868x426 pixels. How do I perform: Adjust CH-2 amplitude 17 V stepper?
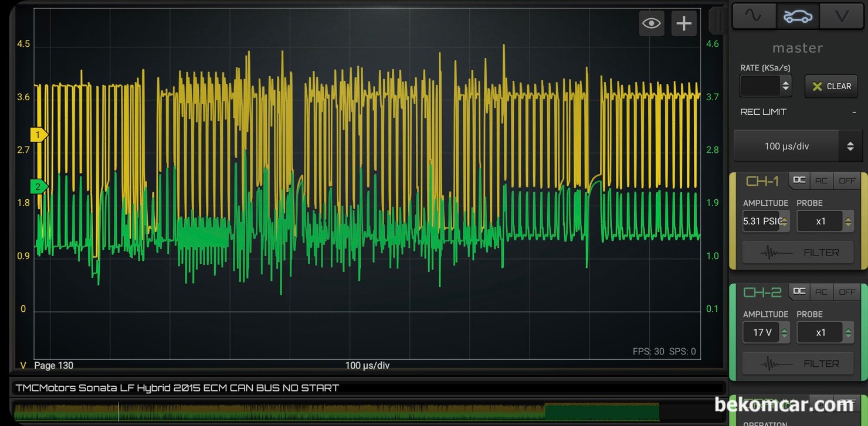click(x=784, y=333)
